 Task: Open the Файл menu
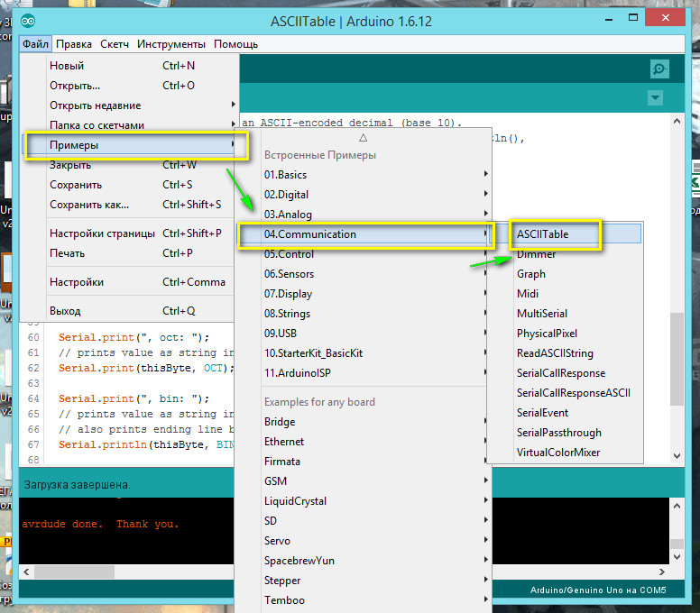tap(35, 44)
